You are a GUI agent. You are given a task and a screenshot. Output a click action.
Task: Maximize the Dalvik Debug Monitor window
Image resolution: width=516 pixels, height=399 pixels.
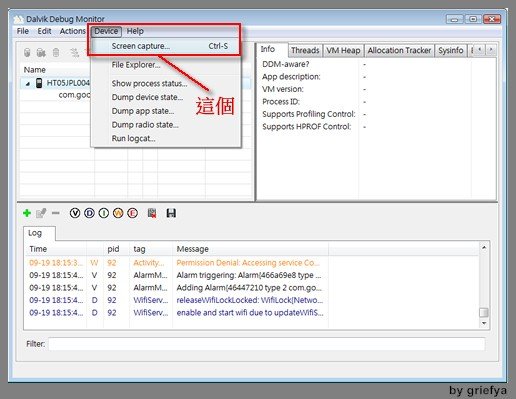(473, 19)
